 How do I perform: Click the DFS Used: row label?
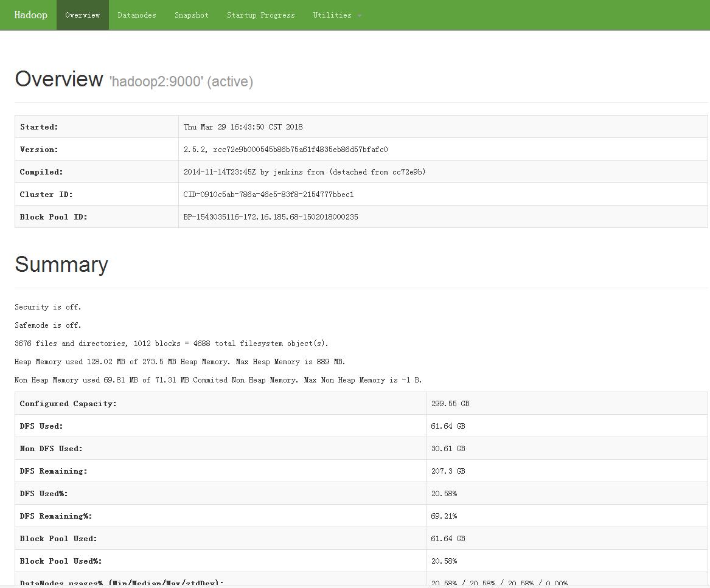pyautogui.click(x=41, y=426)
